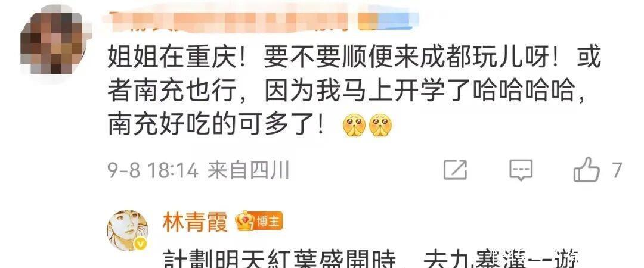Open 林青霞's illustrated profile avatar
Image resolution: width=644 pixels, height=268 pixels.
click(x=128, y=230)
